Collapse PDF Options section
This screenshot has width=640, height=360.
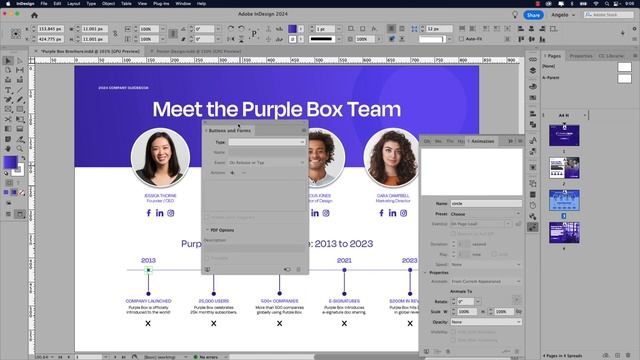207,230
